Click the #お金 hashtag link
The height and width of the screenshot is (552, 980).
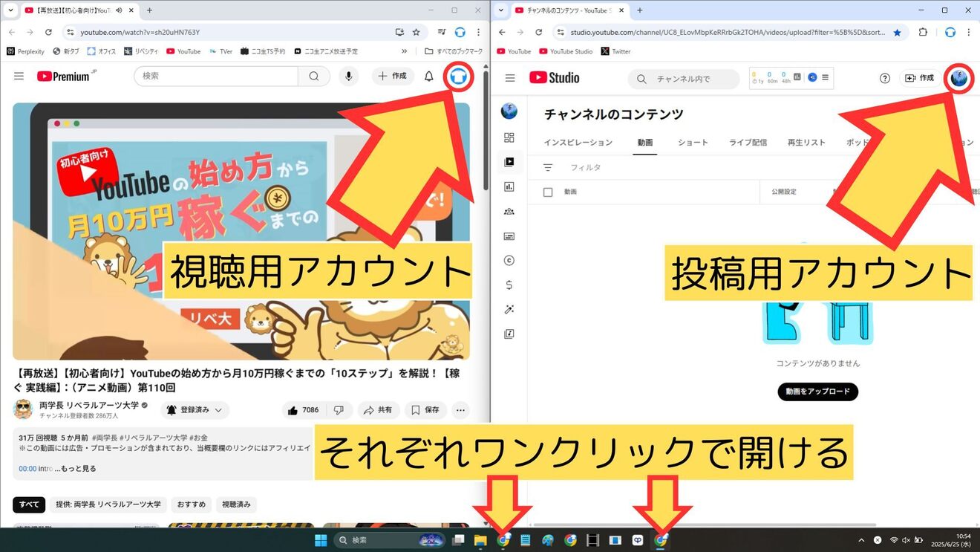pos(199,438)
